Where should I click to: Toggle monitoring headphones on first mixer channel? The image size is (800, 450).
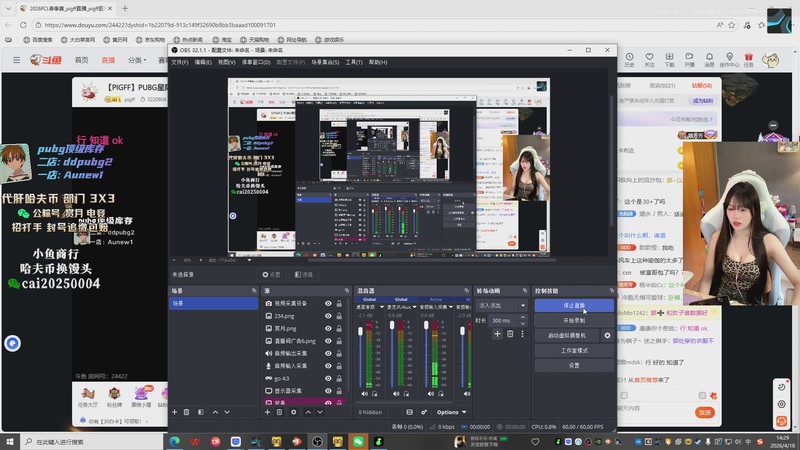(x=374, y=394)
